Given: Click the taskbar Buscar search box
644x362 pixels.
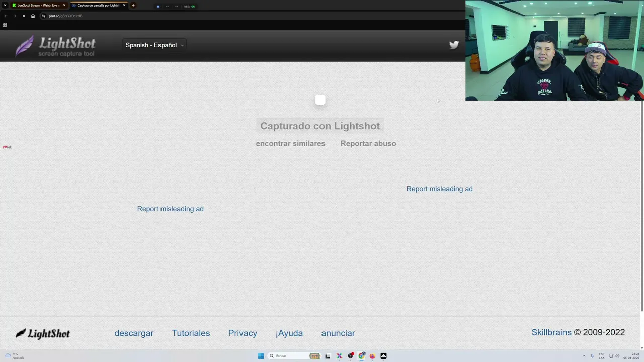Looking at the screenshot, I should click(294, 356).
